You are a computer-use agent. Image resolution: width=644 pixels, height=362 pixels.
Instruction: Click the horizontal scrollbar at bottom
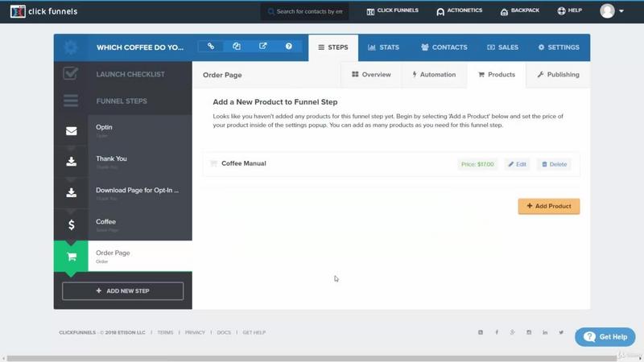coord(312,358)
